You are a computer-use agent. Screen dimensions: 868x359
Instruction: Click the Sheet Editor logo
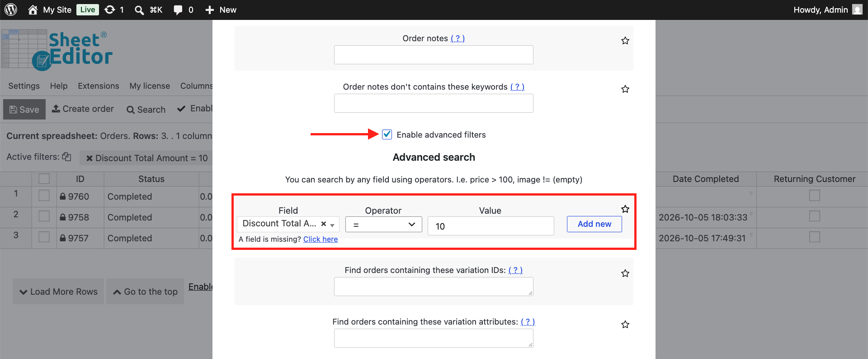click(57, 50)
